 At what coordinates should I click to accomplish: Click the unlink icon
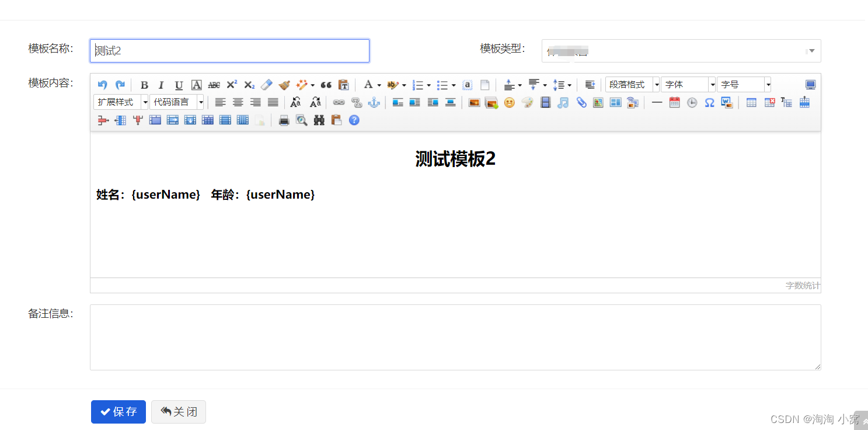[x=356, y=102]
